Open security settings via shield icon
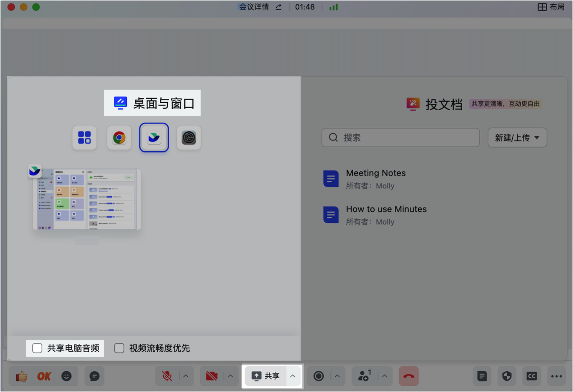 click(x=507, y=376)
